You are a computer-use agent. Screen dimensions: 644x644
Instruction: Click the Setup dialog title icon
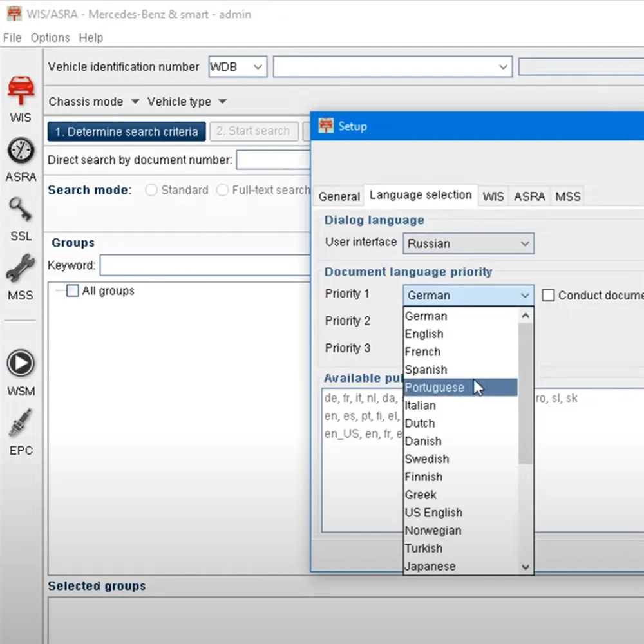[326, 126]
